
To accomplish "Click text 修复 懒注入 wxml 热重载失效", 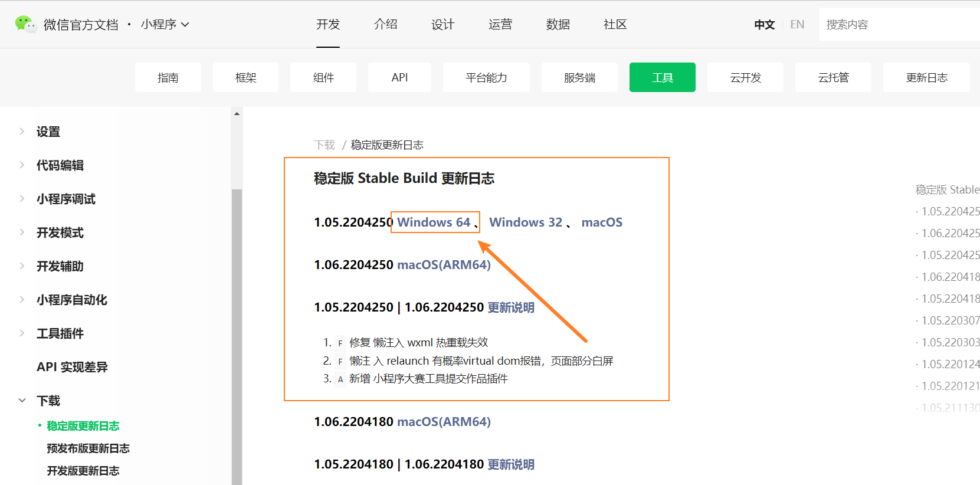I will coord(419,343).
